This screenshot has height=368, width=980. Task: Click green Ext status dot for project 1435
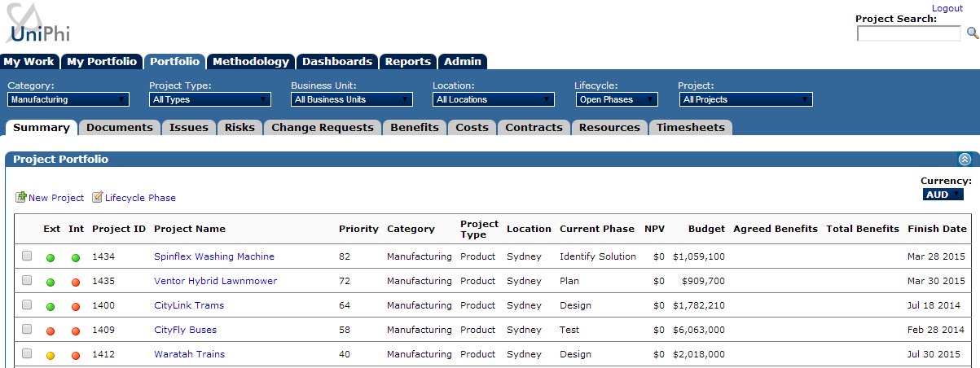point(51,282)
